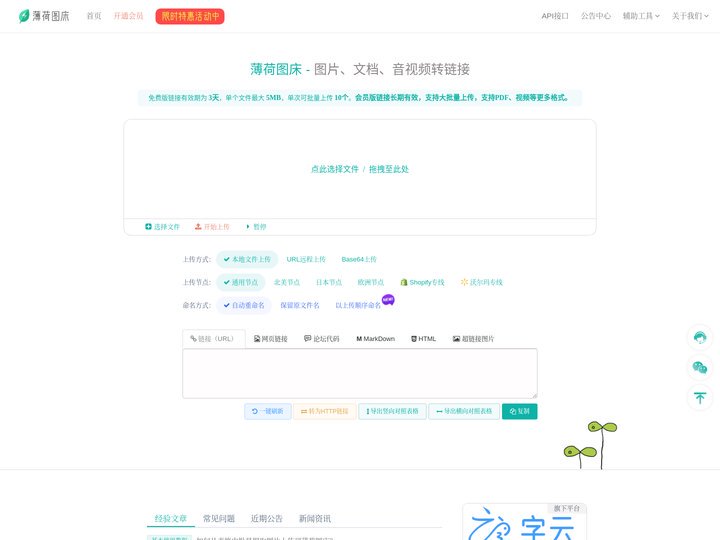Select the 北美节点 upload node
The image size is (720, 540).
point(287,282)
